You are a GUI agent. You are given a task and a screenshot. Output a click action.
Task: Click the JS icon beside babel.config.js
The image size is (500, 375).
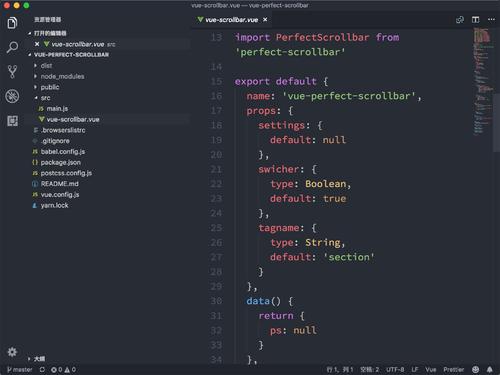click(x=35, y=152)
